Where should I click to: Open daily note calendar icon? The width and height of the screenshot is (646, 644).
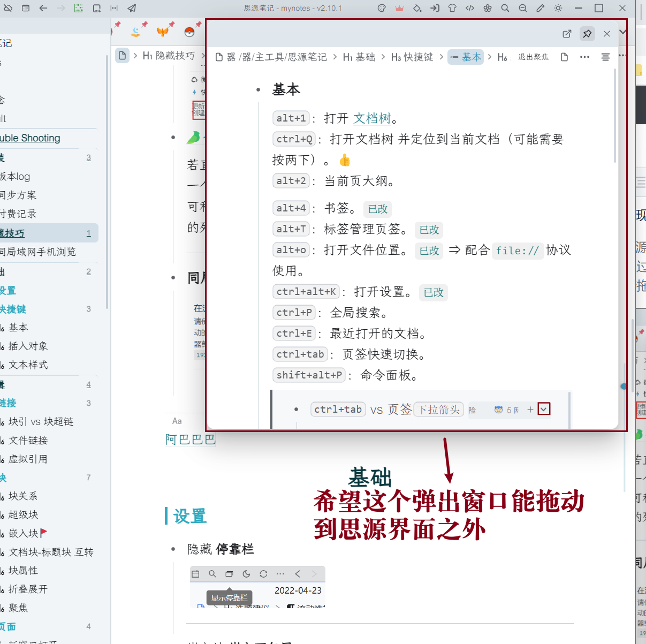point(25,8)
